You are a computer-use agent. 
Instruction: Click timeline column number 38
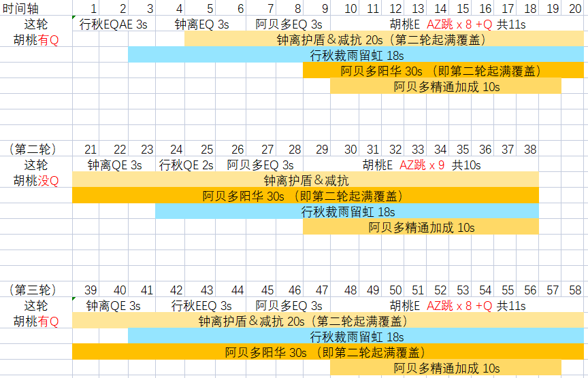click(x=527, y=149)
